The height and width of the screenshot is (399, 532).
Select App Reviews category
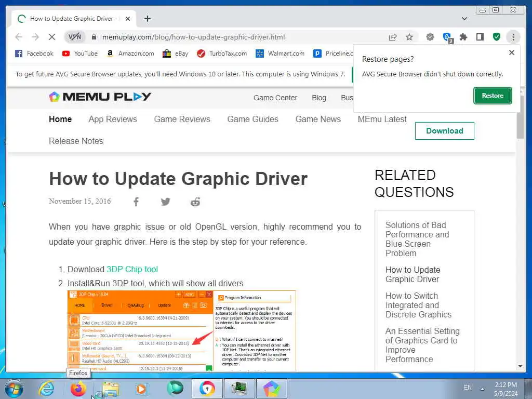[113, 119]
